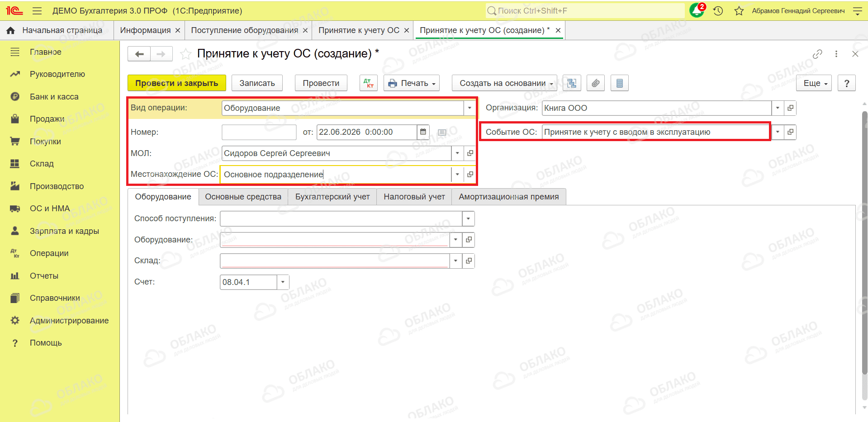Viewport: 868px width, 422px height.
Task: Open the service settings icon beside user name
Action: (857, 11)
